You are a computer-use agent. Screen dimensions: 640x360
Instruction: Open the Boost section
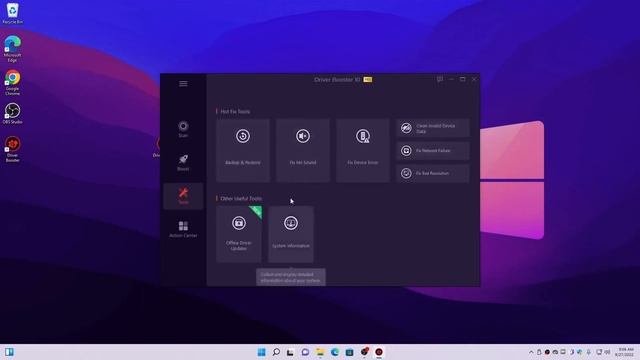click(183, 162)
